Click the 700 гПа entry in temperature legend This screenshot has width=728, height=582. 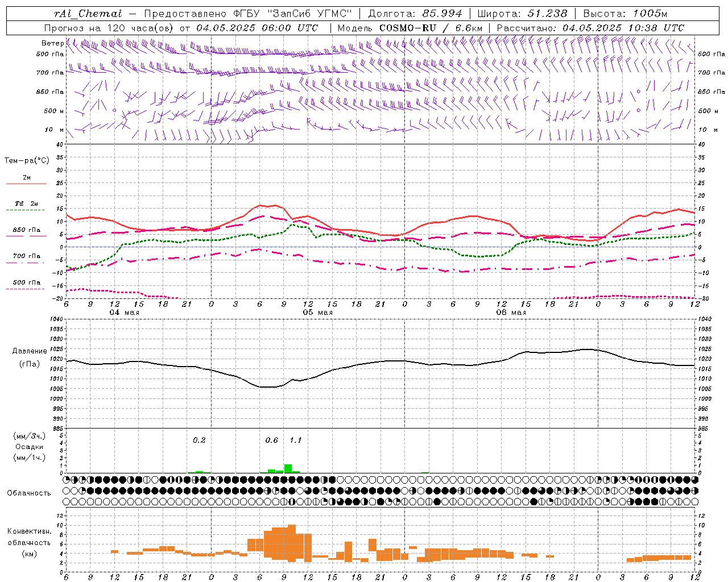tap(27, 256)
